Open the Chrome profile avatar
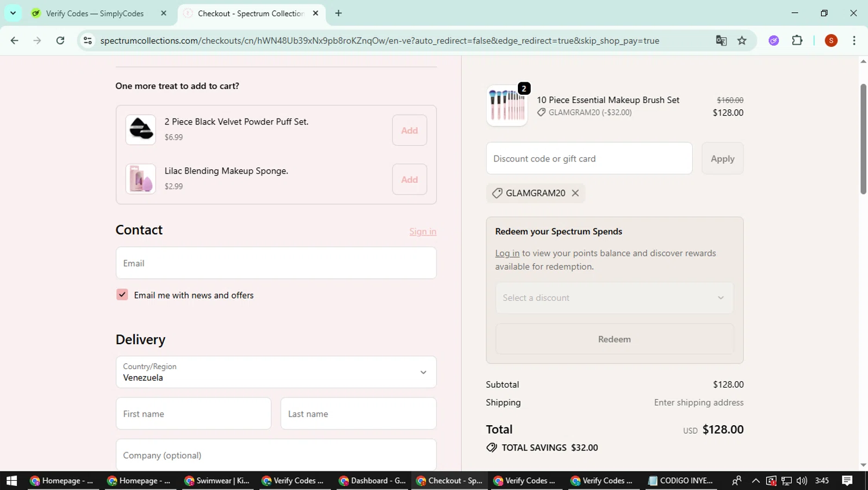 click(x=831, y=40)
